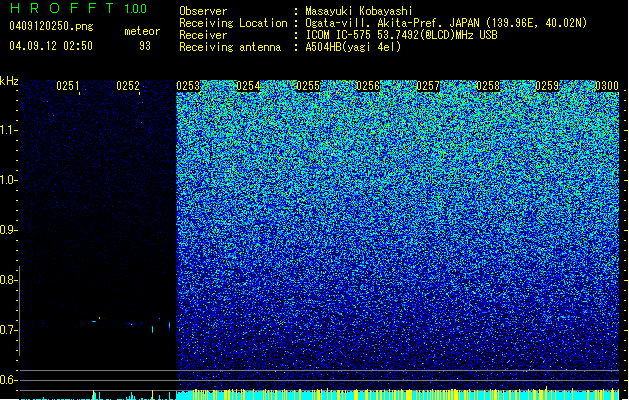Image resolution: width=629 pixels, height=400 pixels.
Task: Click the A504HB(yagi 4el) antenna text
Action: coord(353,47)
